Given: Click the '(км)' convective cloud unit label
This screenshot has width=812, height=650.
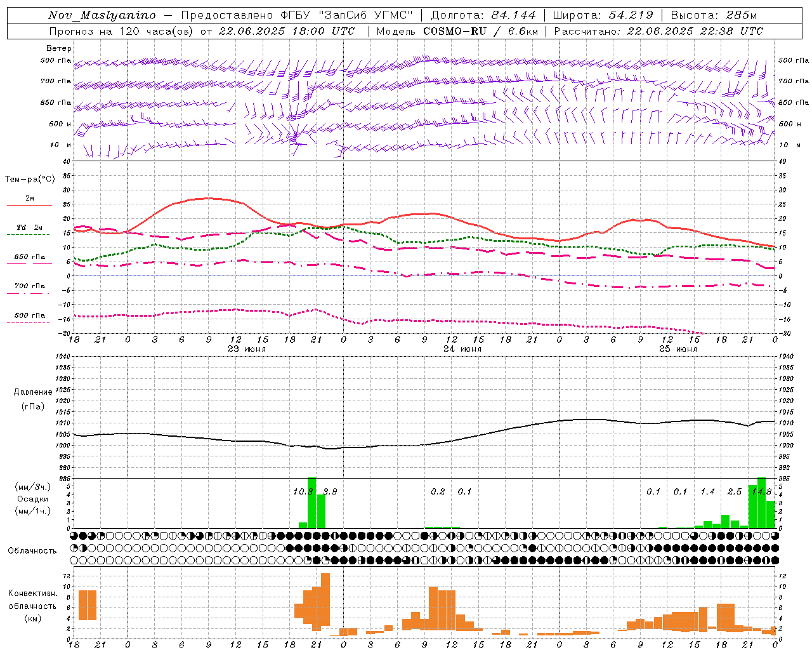Looking at the screenshot, I should pyautogui.click(x=33, y=618).
